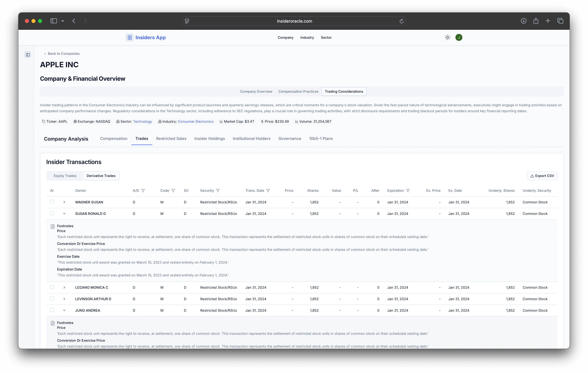Open the Consumer Electronics industry link
Image resolution: width=588 pixels, height=373 pixels.
tap(195, 121)
